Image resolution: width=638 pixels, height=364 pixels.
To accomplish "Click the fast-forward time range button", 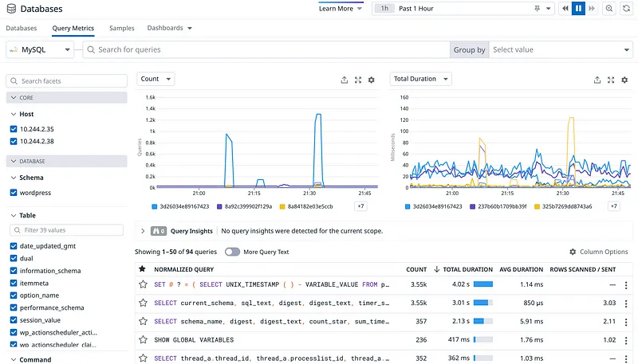I will pos(592,8).
